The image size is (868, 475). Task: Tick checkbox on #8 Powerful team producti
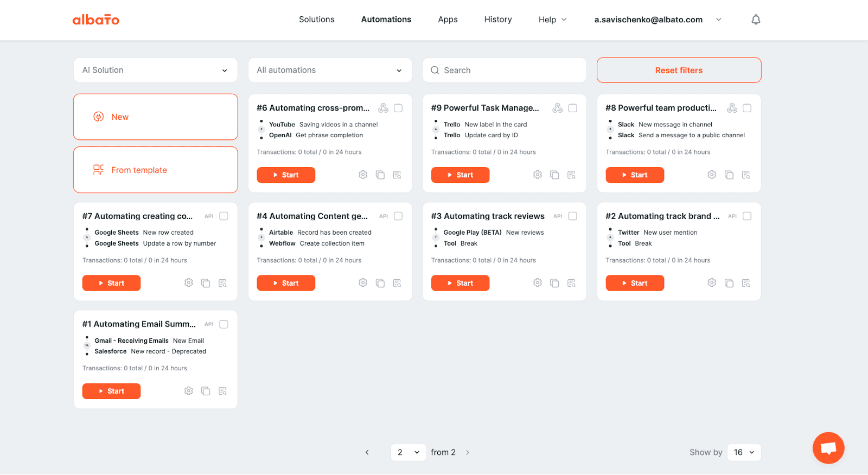click(x=747, y=108)
